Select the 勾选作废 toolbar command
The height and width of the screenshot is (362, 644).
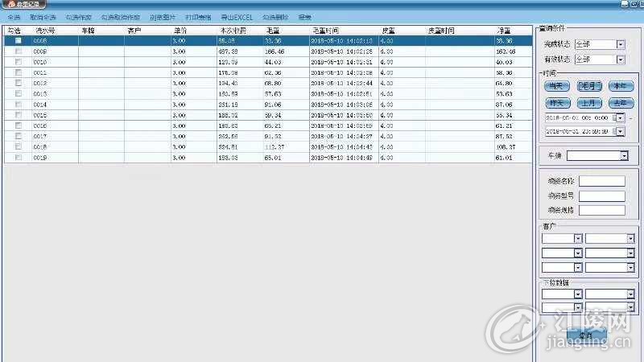click(78, 17)
